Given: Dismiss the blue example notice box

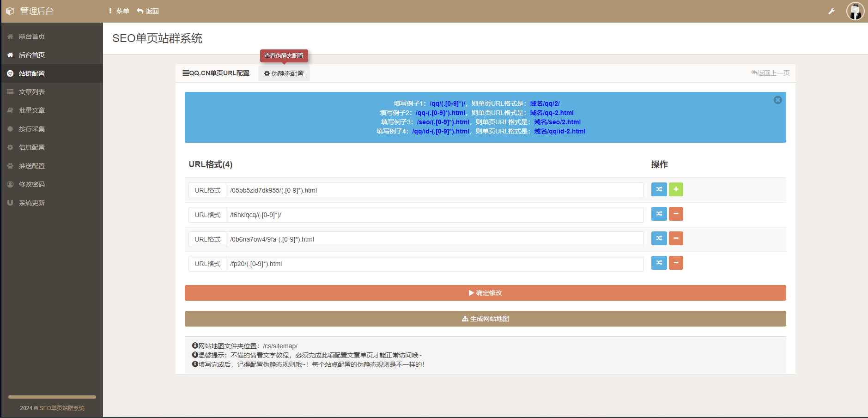Looking at the screenshot, I should [777, 100].
